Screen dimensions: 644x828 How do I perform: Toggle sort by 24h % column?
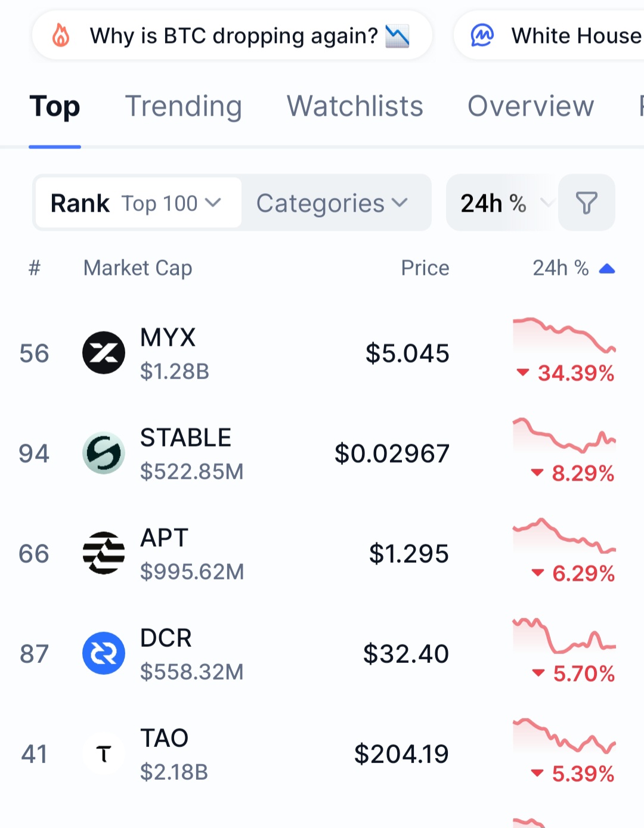(572, 268)
